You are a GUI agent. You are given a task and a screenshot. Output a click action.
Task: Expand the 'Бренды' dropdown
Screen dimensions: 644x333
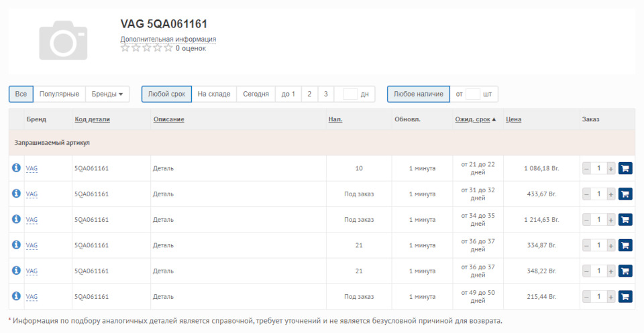(107, 94)
